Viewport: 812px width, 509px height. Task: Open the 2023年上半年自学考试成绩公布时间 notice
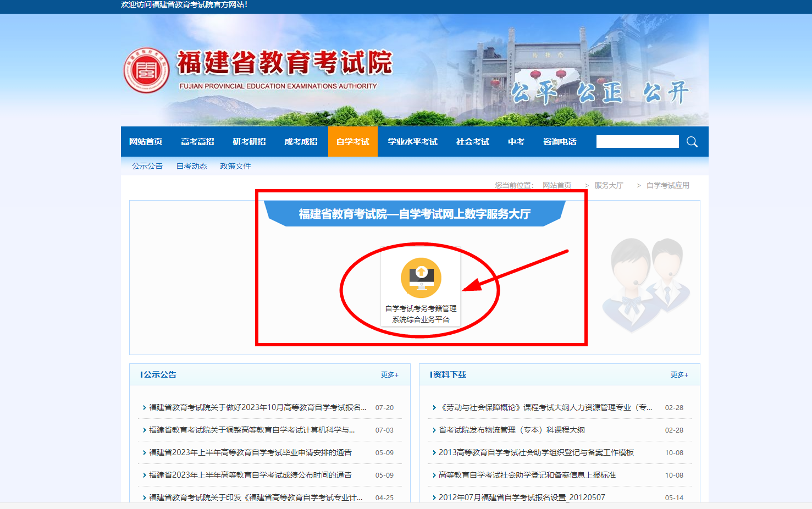(250, 475)
